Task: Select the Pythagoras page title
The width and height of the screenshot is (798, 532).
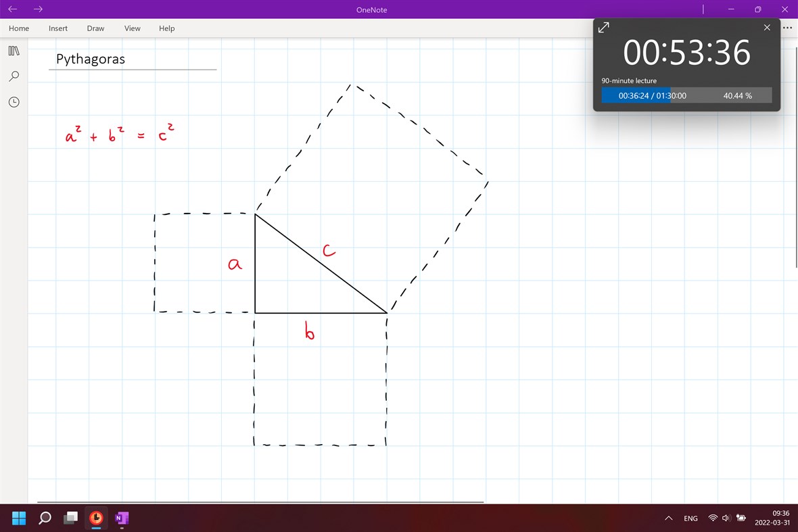Action: coord(90,59)
